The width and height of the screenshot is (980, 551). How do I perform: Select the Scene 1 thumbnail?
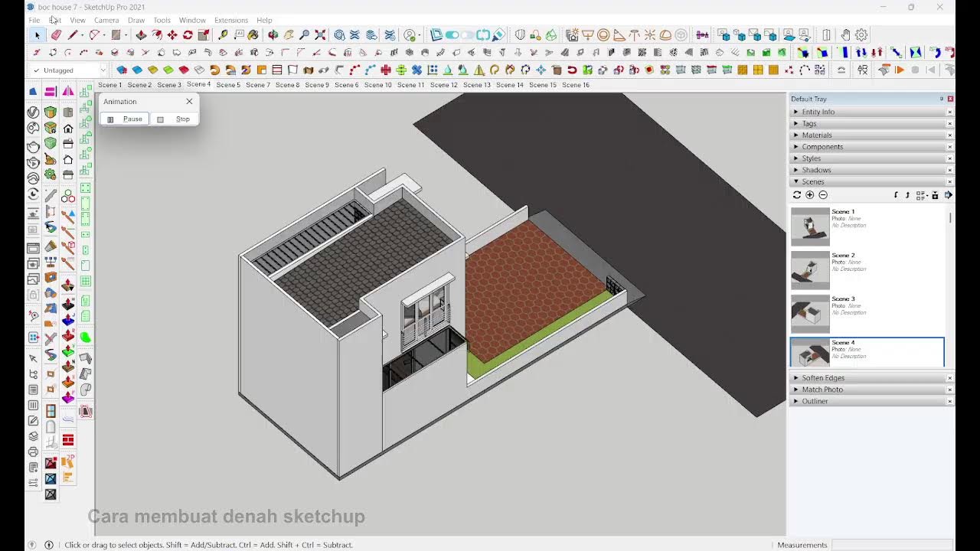[x=810, y=227]
